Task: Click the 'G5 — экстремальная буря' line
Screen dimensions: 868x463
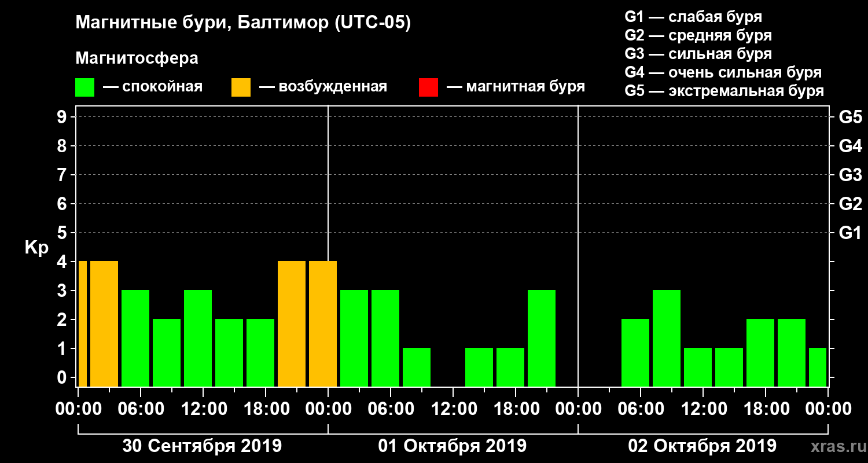Action: coord(724,91)
